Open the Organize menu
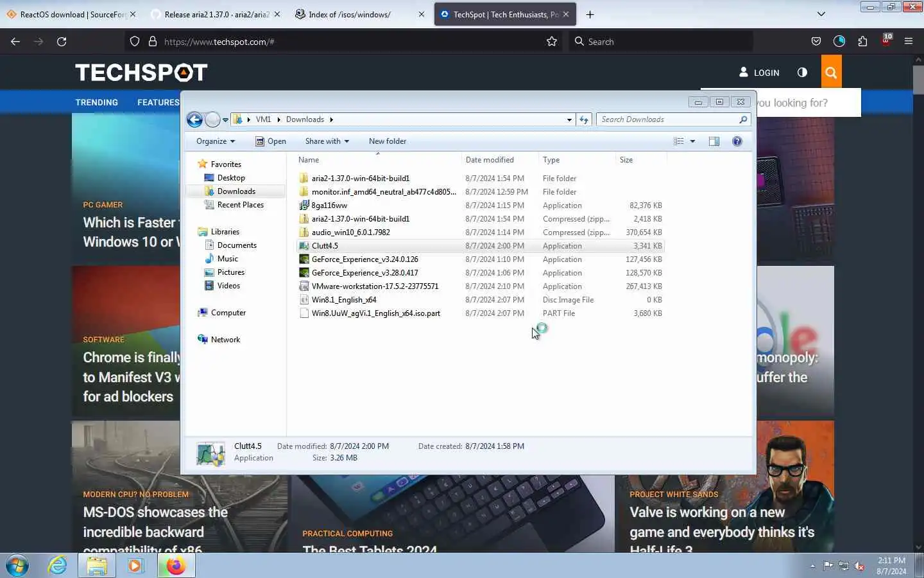This screenshot has width=924, height=578. click(216, 141)
